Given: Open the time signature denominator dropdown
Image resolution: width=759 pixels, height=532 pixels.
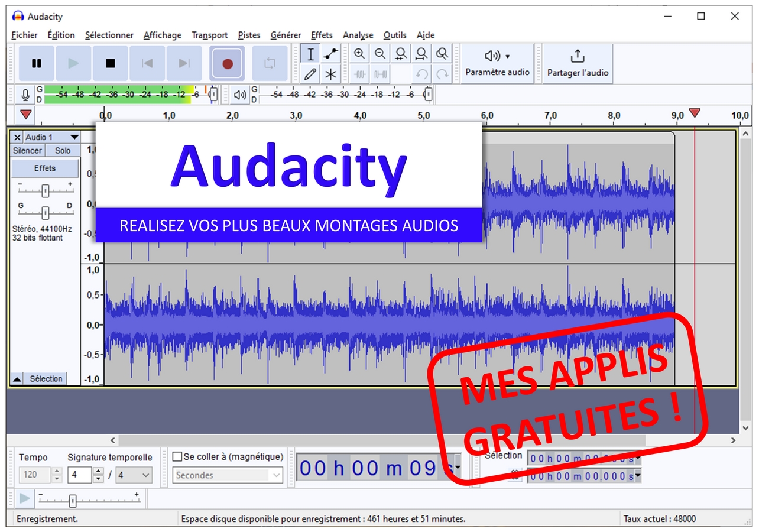Looking at the screenshot, I should (x=146, y=475).
